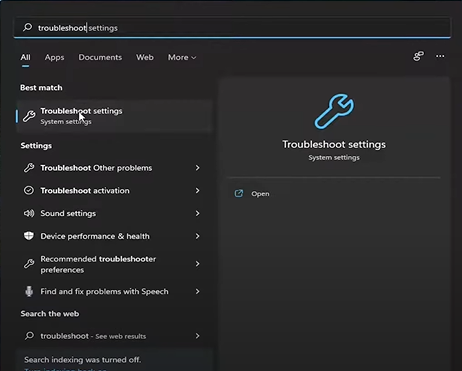Click Open in the preview pane
The image size is (462, 371).
click(x=260, y=194)
